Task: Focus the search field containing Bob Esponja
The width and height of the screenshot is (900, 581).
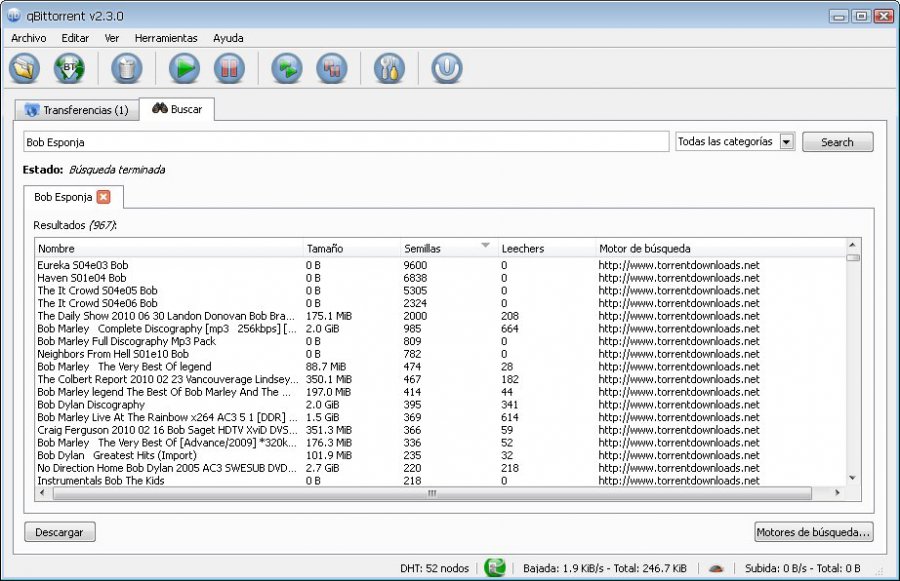Action: tap(346, 142)
